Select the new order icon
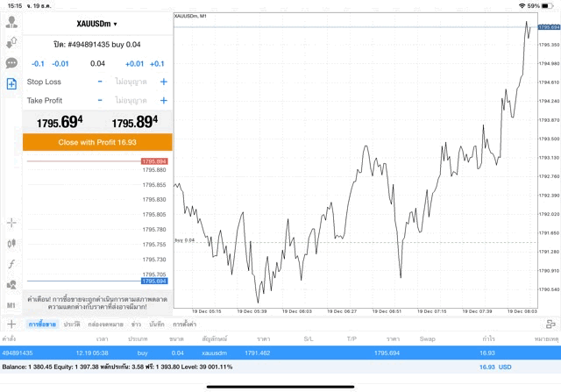 [x=11, y=84]
